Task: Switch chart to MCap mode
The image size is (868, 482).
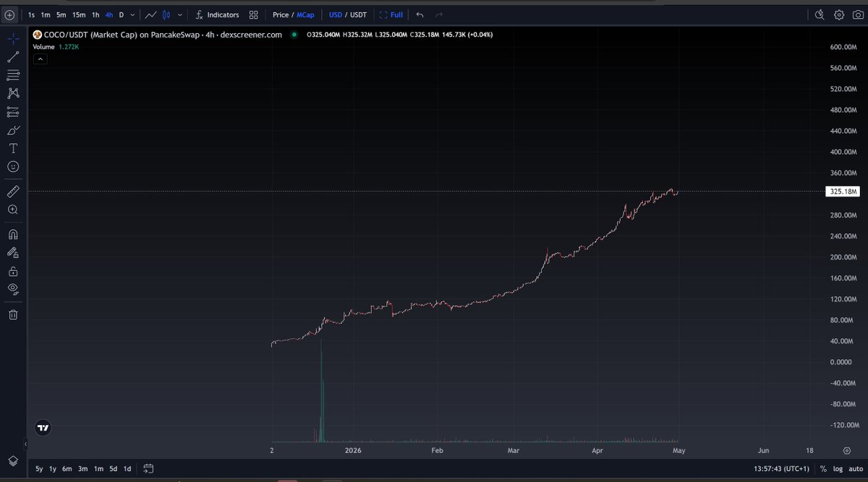Action: (x=306, y=14)
